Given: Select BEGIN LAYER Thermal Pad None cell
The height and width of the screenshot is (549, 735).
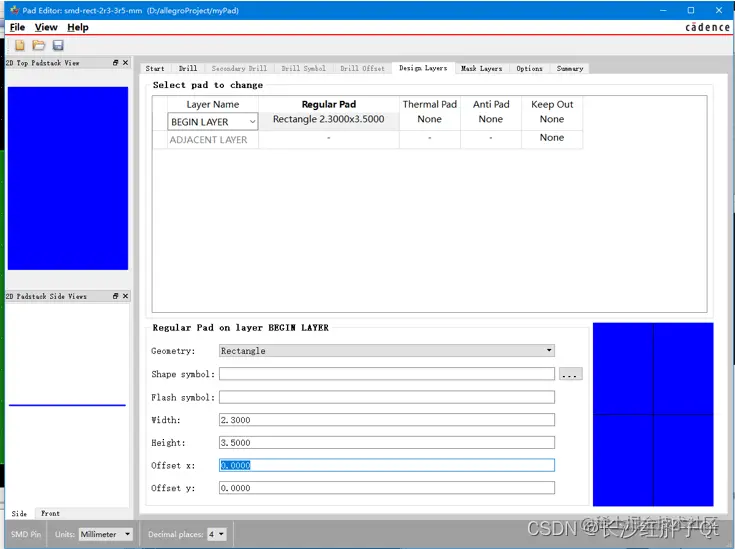Looking at the screenshot, I should coord(429,120).
